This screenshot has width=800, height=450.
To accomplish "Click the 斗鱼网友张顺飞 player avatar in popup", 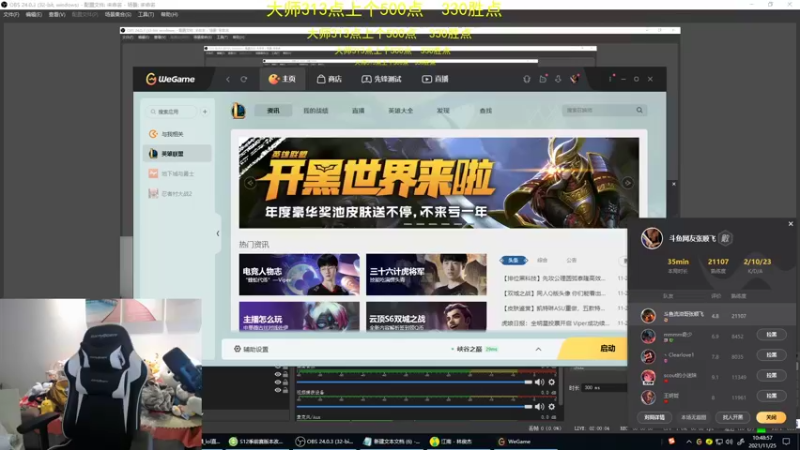I will pos(652,238).
